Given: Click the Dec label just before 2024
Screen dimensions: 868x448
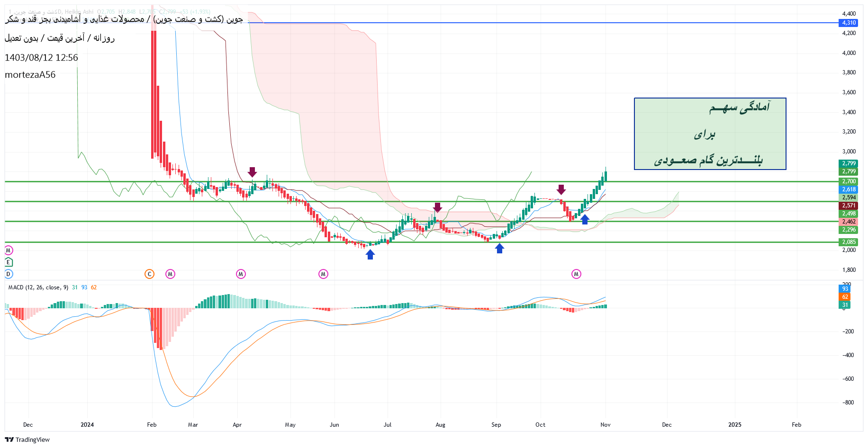Looking at the screenshot, I should tap(28, 425).
